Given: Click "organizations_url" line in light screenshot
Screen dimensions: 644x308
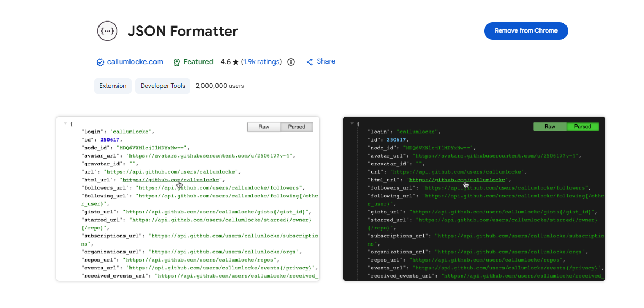Looking at the screenshot, I should pyautogui.click(x=191, y=252).
